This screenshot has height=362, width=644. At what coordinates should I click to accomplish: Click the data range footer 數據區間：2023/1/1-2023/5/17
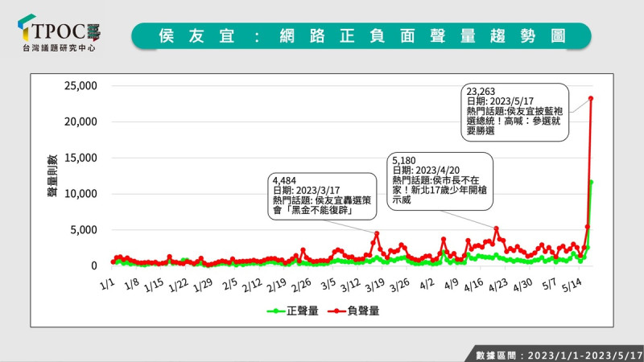click(x=559, y=355)
